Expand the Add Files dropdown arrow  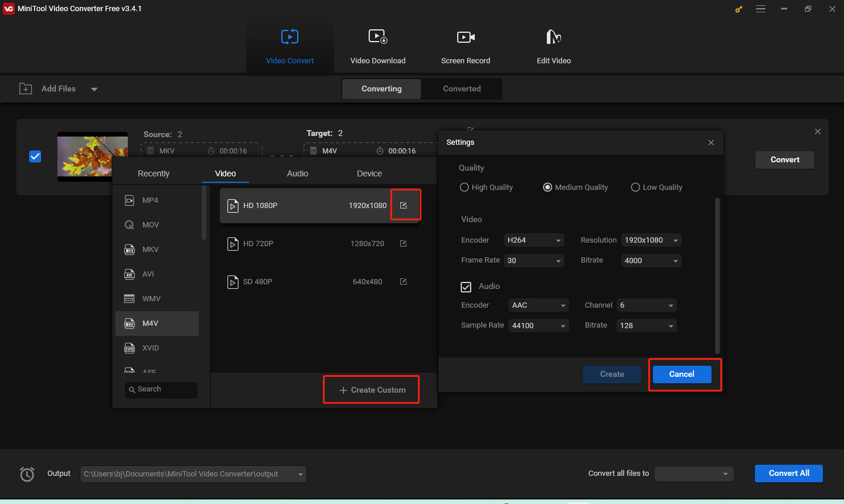coord(94,89)
